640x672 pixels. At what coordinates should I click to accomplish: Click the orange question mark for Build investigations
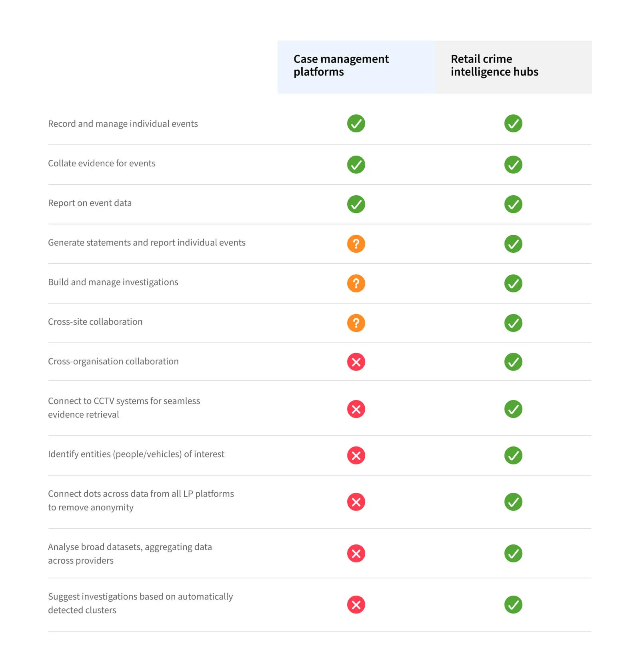pyautogui.click(x=356, y=283)
